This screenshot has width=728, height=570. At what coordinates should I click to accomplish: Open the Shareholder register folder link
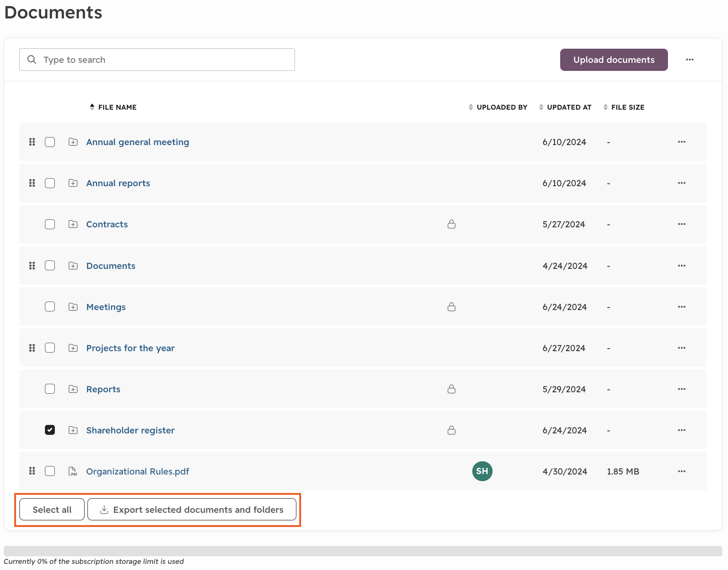coord(130,430)
